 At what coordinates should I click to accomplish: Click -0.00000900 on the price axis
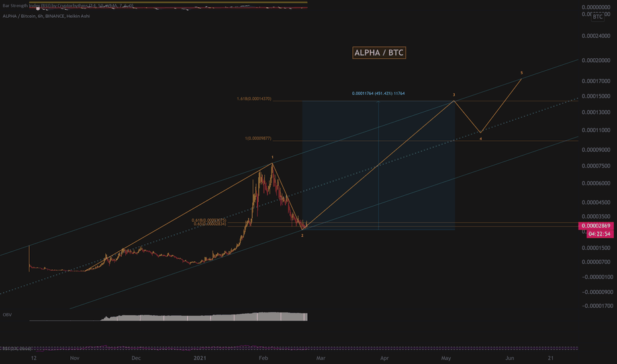[596, 292]
